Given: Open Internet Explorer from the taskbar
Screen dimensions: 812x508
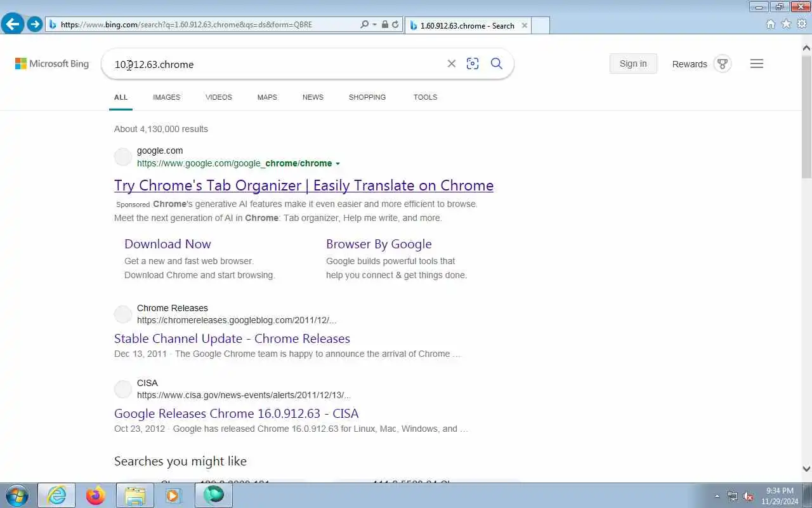Looking at the screenshot, I should click(x=56, y=495).
